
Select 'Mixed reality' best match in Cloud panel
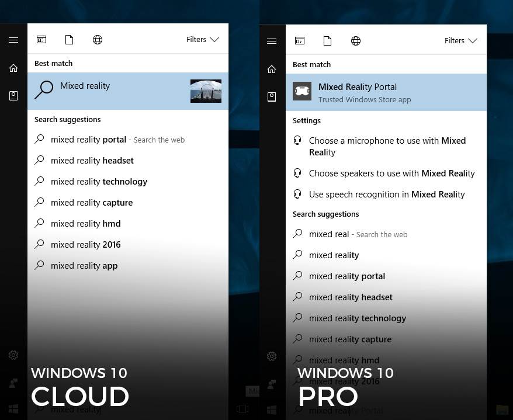click(111, 91)
